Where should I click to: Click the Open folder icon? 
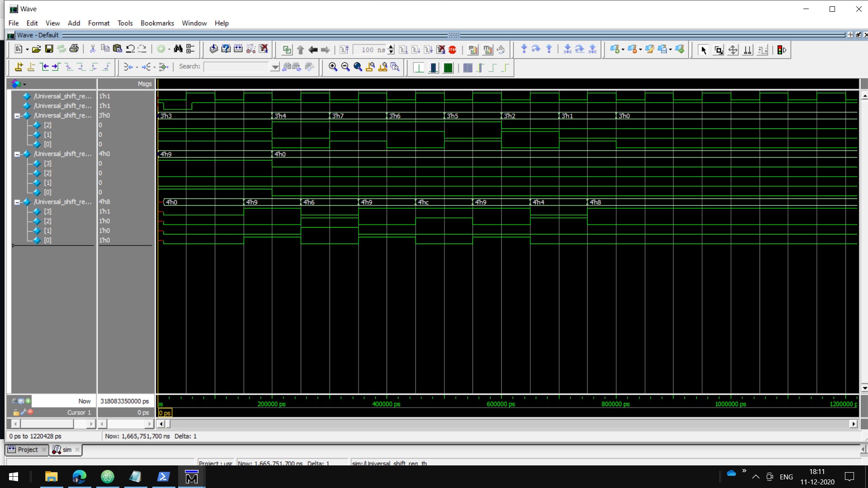36,50
